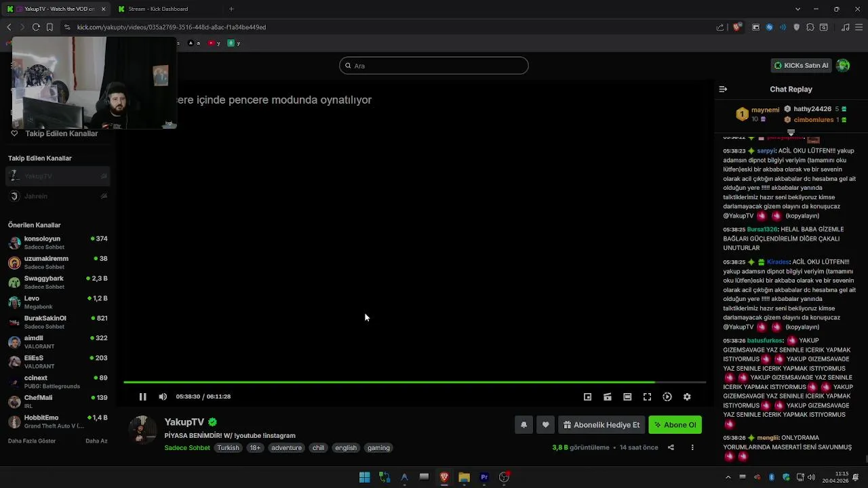Viewport: 868px width, 488px height.
Task: Enter fullscreen video mode
Action: pos(647,396)
